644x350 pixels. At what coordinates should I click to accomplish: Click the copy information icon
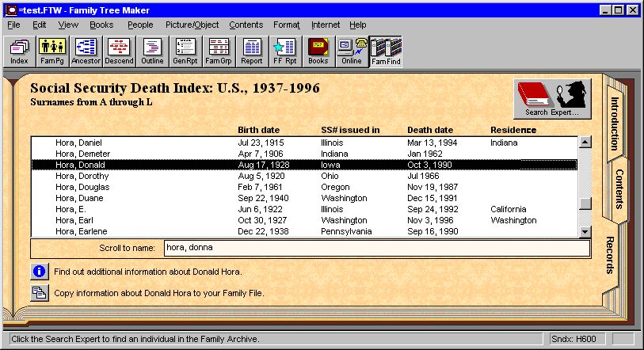[40, 293]
